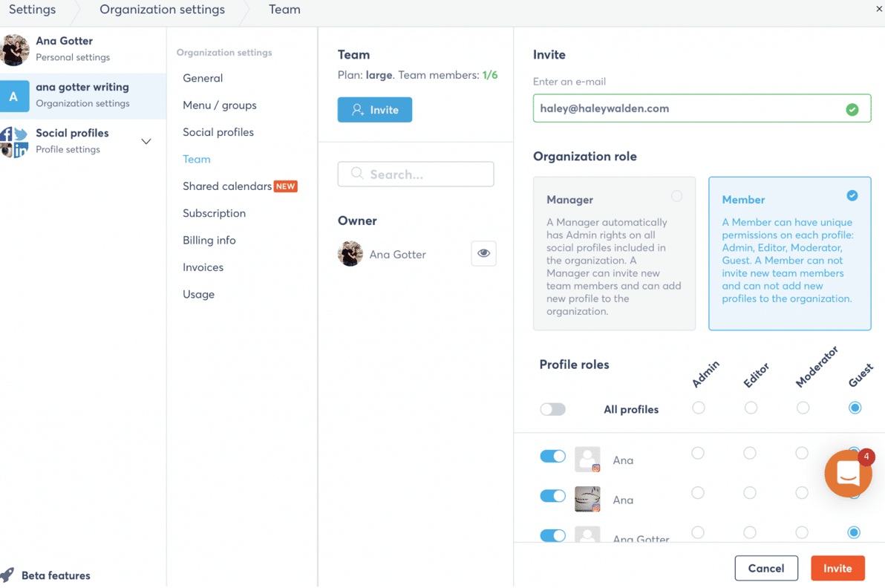885x588 pixels.
Task: Click second Ana profile photo thumbnail
Action: [587, 499]
